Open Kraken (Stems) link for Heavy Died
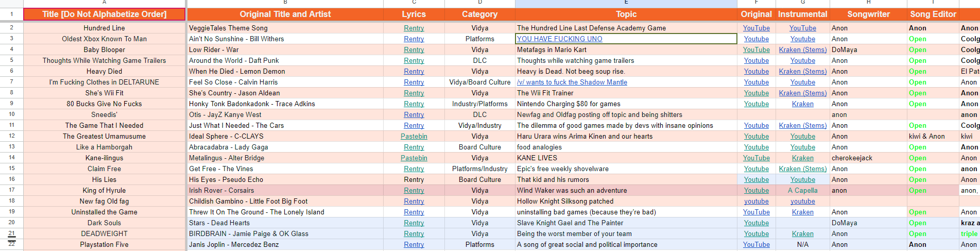980x251 pixels. 802,72
